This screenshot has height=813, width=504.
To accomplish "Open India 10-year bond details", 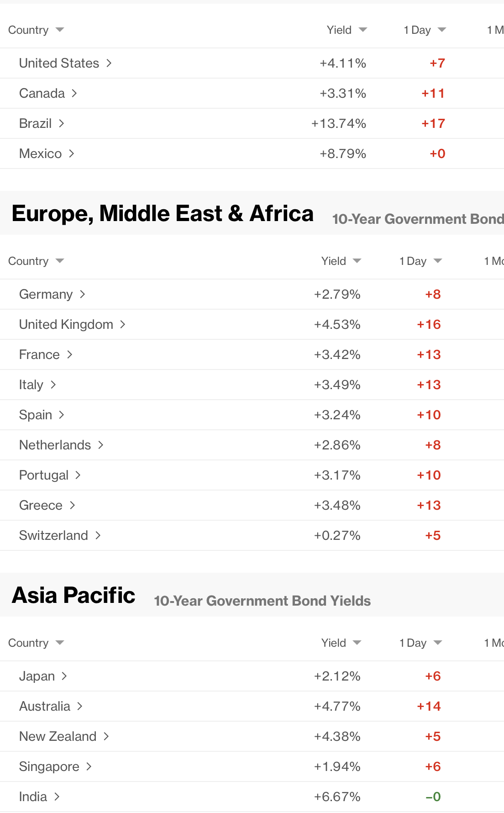I will (x=33, y=797).
